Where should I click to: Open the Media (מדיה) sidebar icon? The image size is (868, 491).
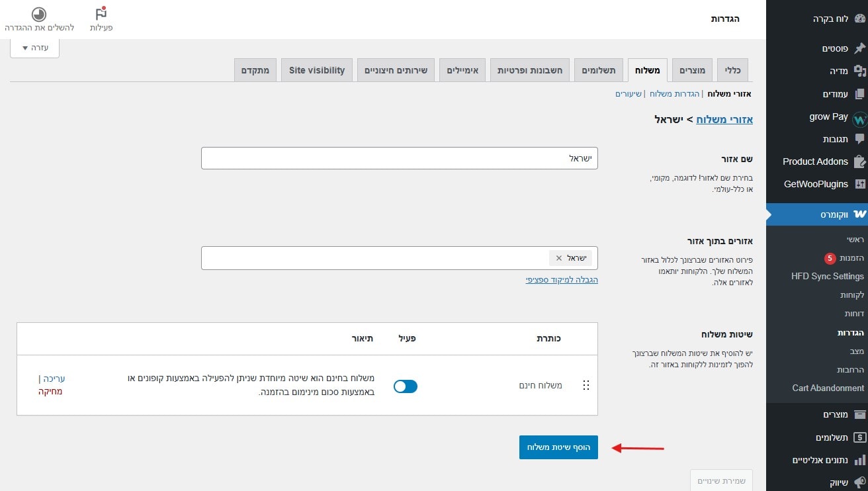pyautogui.click(x=860, y=71)
